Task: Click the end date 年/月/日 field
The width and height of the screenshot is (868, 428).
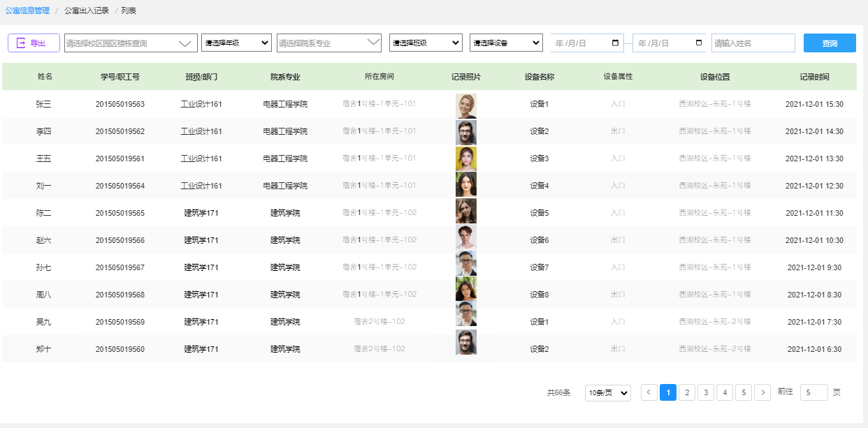Action: (670, 43)
